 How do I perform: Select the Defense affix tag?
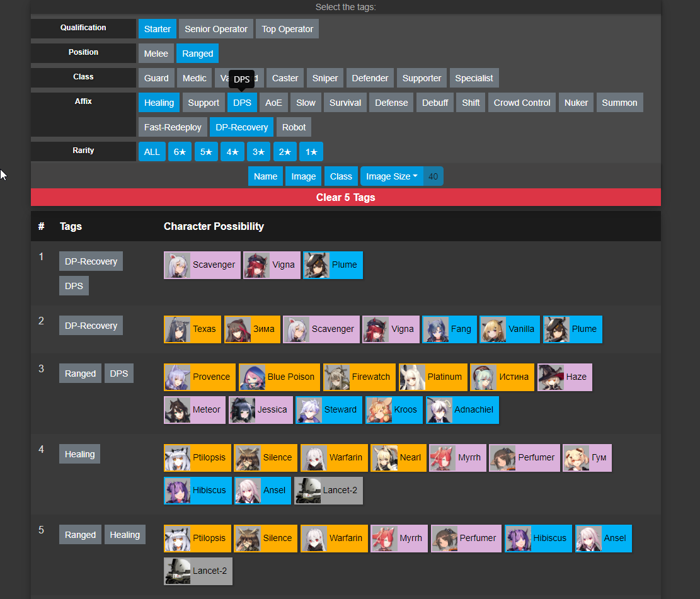tap(391, 103)
